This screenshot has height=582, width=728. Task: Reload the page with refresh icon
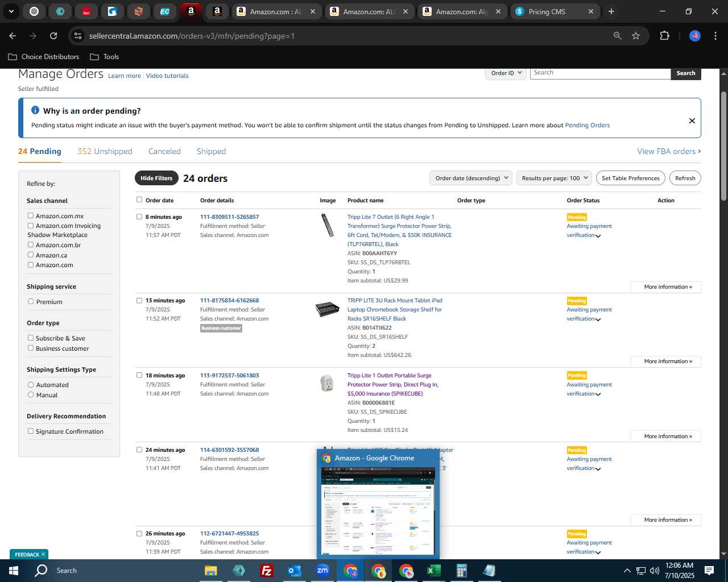pyautogui.click(x=53, y=36)
